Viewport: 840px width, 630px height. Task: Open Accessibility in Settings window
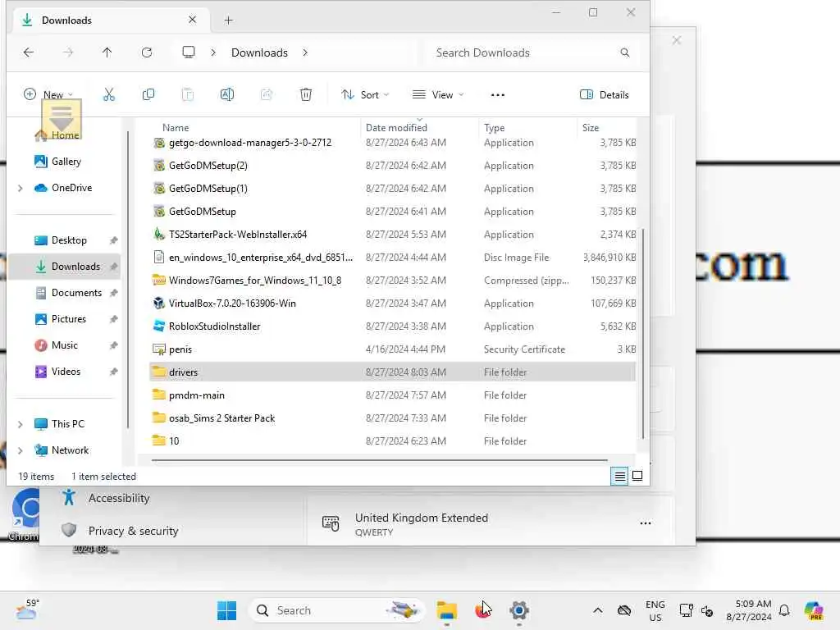pyautogui.click(x=119, y=498)
